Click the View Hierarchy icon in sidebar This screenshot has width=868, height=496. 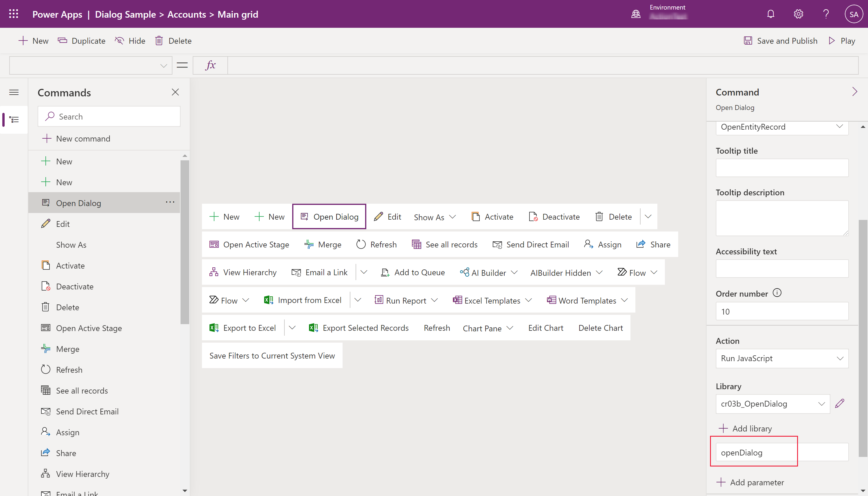(47, 474)
